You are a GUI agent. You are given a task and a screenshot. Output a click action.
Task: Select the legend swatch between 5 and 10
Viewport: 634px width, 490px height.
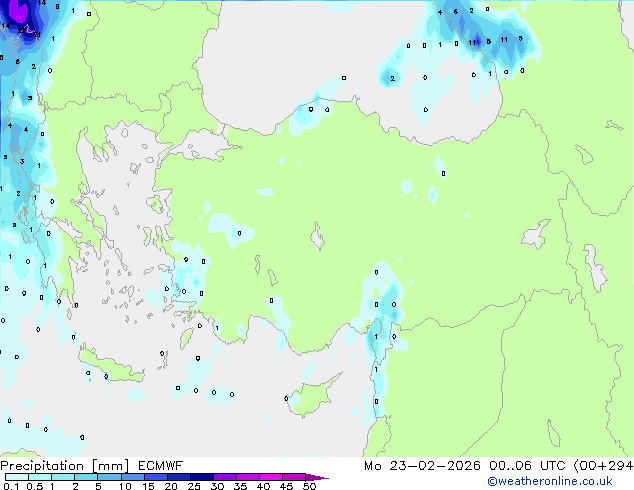pos(109,477)
